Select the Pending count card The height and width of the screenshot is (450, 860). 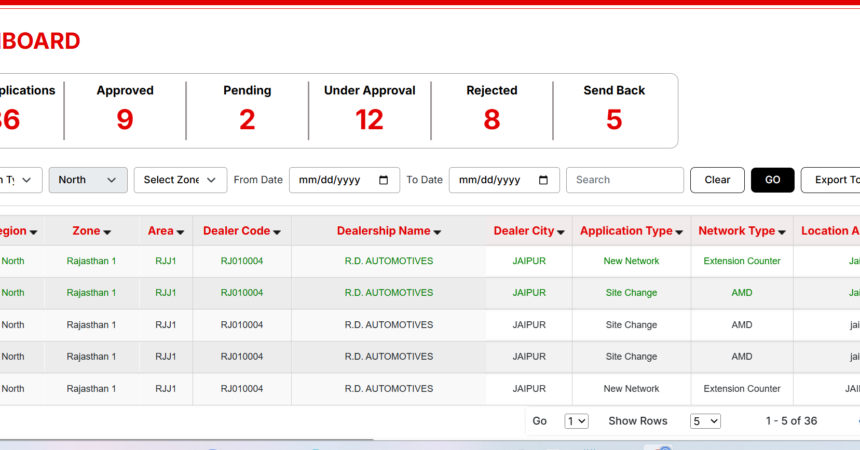(x=247, y=110)
